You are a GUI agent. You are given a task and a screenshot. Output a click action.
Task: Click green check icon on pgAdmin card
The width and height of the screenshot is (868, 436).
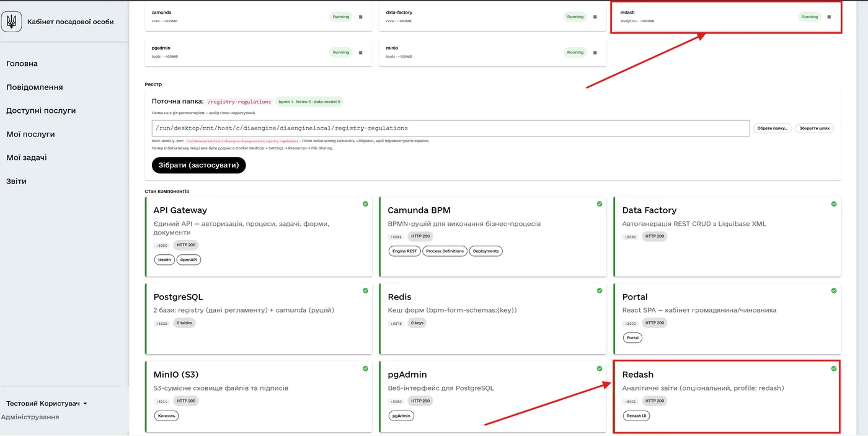tap(600, 368)
